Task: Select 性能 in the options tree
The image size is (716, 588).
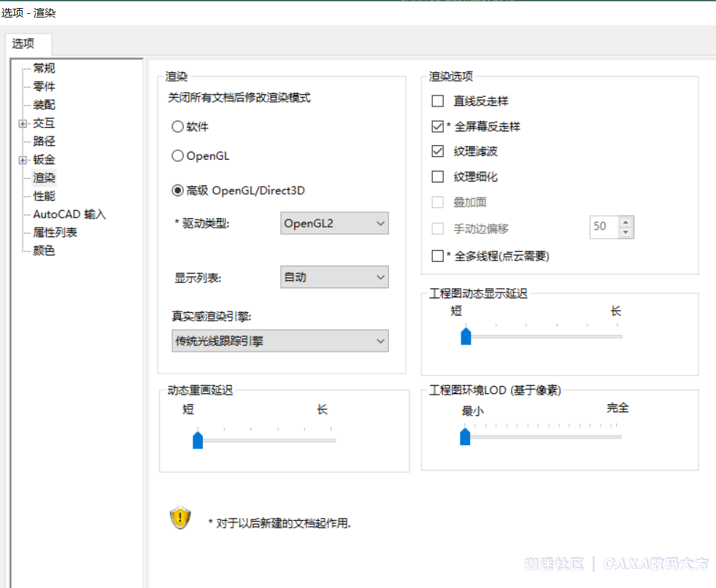Action: click(44, 196)
